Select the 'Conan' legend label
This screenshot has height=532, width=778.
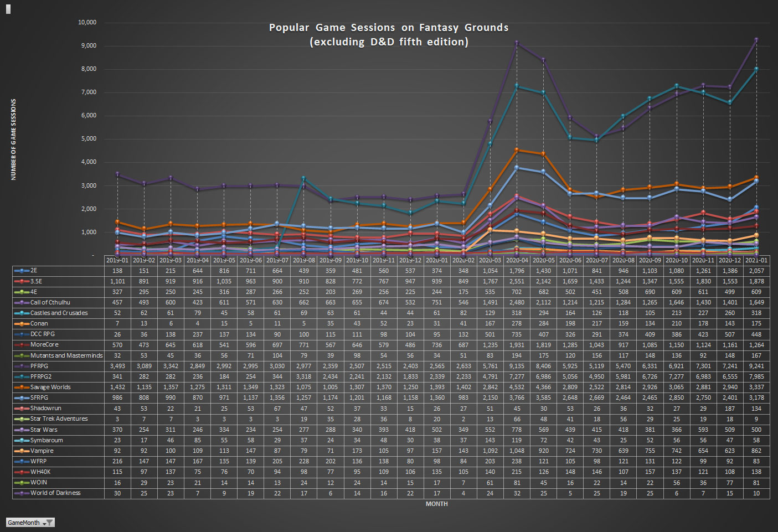(x=39, y=323)
